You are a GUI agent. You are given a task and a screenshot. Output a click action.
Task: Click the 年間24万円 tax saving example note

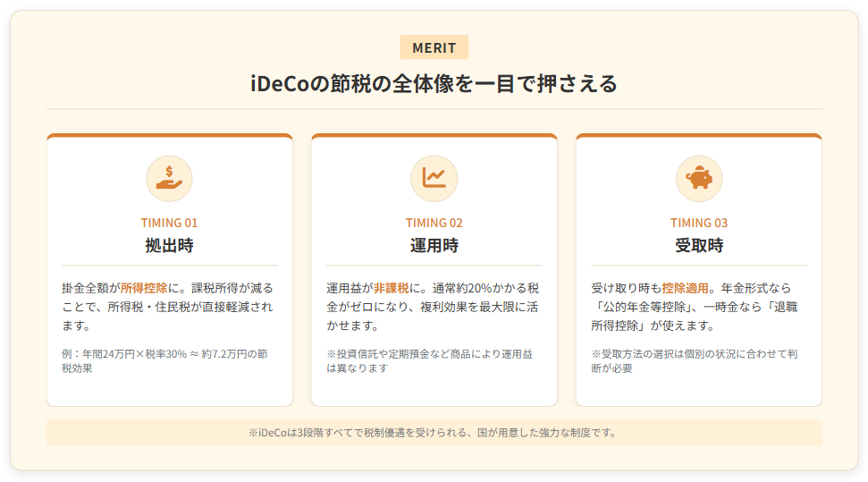165,360
